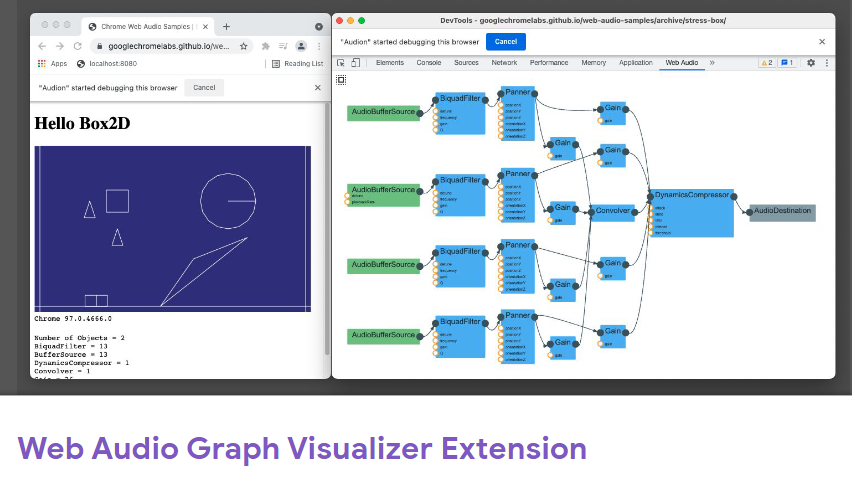Screen dimensions: 852x481
Task: Click the Hello Box2D page vertical scrollbar
Action: 327,230
